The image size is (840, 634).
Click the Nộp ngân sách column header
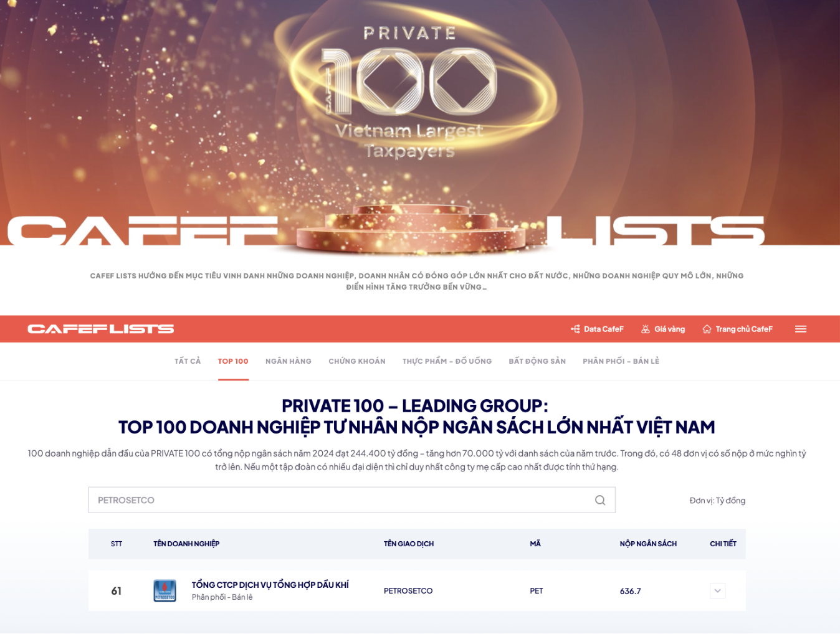tap(647, 544)
